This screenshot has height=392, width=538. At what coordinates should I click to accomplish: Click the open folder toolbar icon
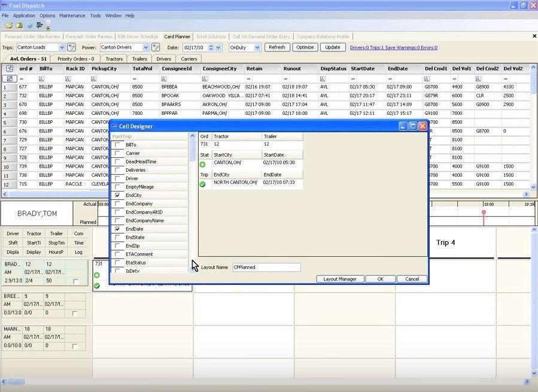[9, 25]
